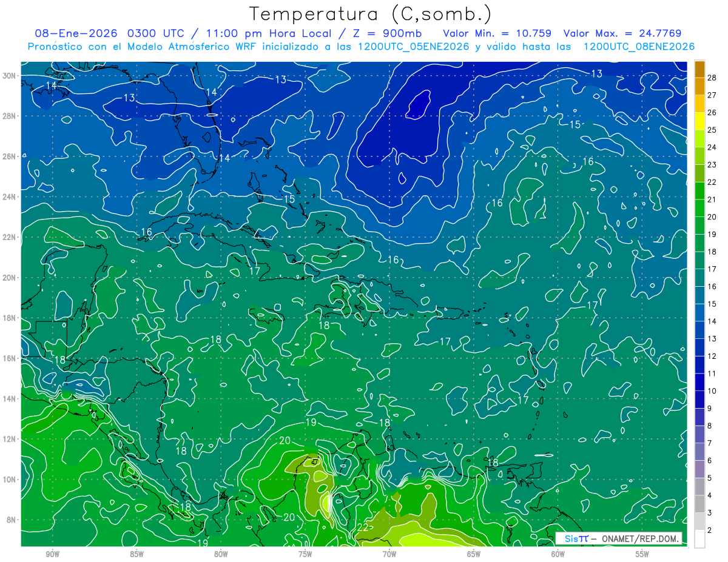
Task: Click the '28N' latitude axis label
Action: click(x=8, y=116)
